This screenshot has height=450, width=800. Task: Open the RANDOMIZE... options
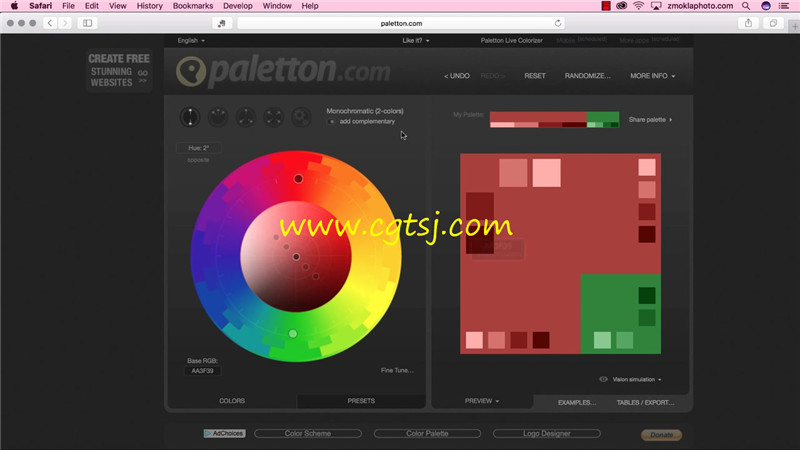587,76
